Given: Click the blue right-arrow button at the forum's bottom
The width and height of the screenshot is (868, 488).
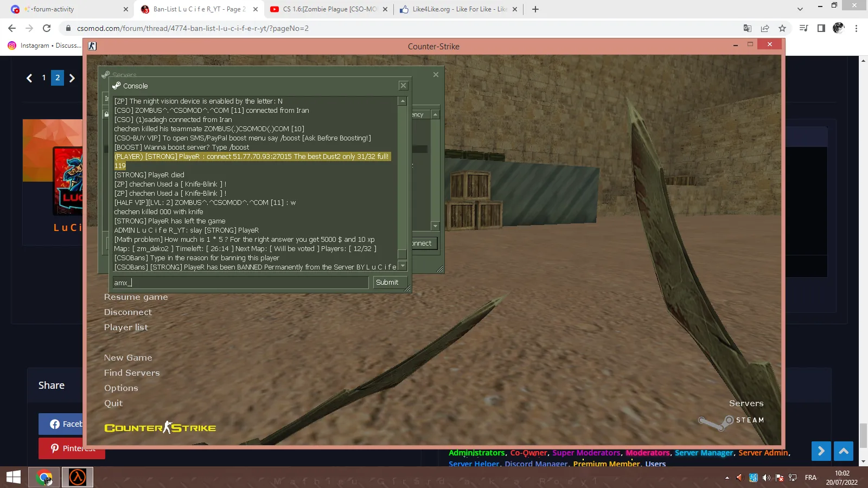Looking at the screenshot, I should point(821,451).
